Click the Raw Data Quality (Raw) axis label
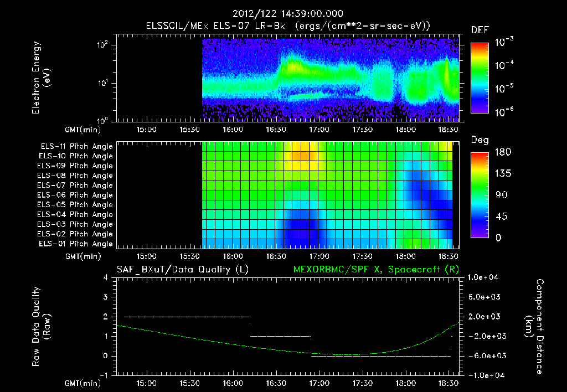Image resolution: width=567 pixels, height=392 pixels. [41, 327]
